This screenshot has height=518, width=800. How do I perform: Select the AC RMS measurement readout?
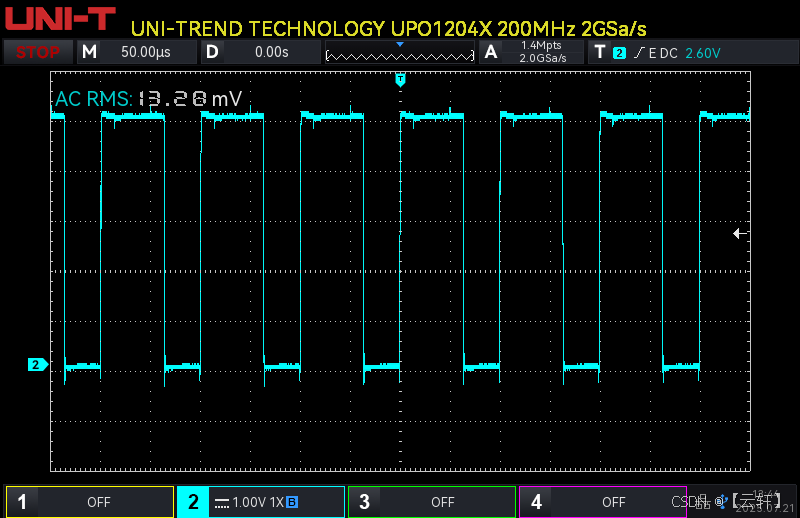tap(148, 98)
